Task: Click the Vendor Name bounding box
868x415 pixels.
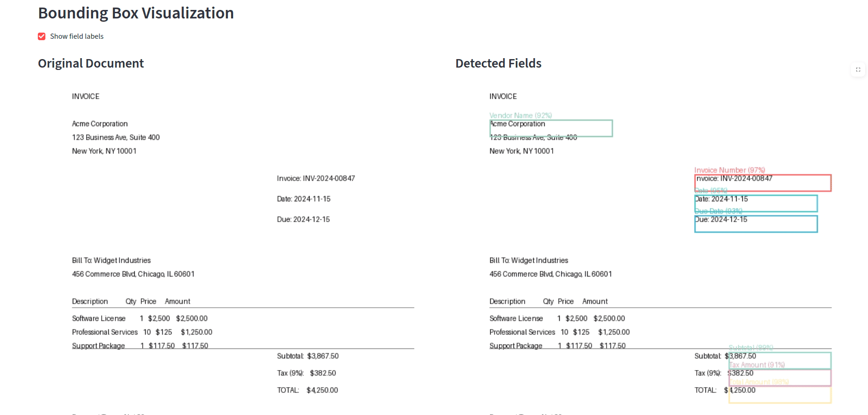Action: (551, 128)
